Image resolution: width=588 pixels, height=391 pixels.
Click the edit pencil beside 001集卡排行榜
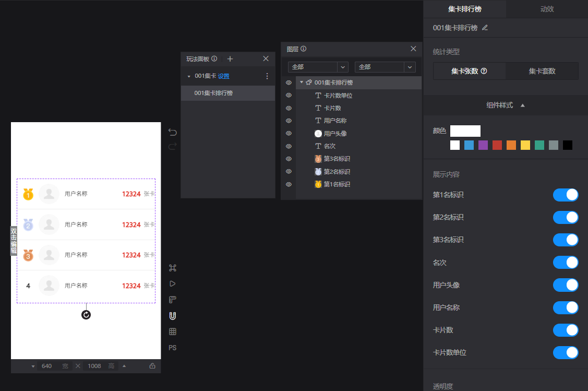485,28
